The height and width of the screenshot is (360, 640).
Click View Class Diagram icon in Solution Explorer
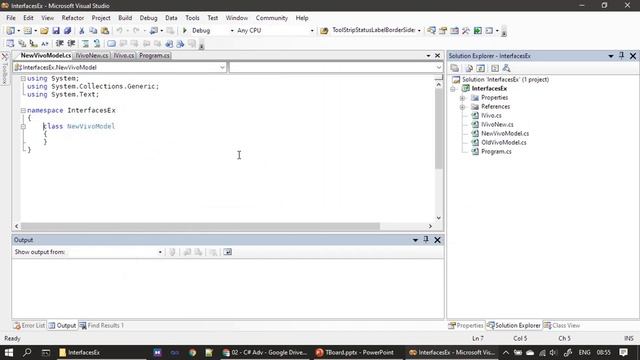coord(507,68)
